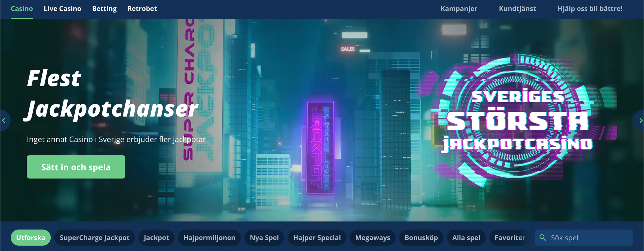Image resolution: width=644 pixels, height=251 pixels.
Task: Filter games by Megaways
Action: (x=373, y=238)
